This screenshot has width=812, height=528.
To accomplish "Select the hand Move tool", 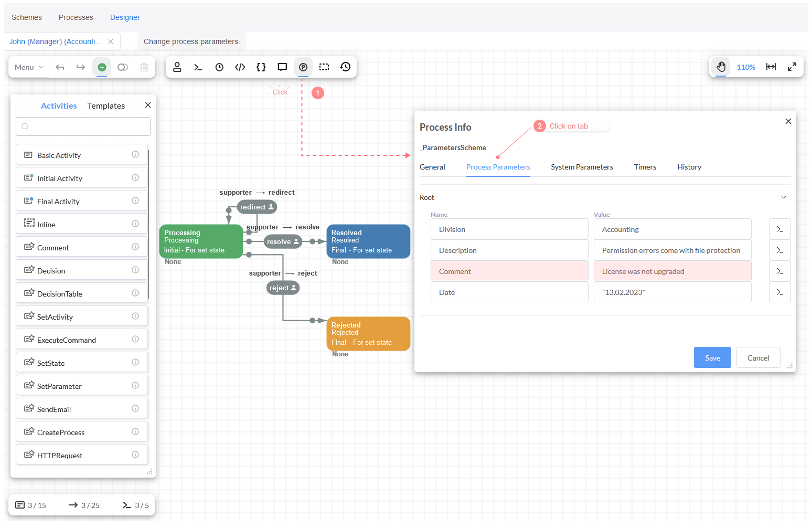I will point(721,67).
